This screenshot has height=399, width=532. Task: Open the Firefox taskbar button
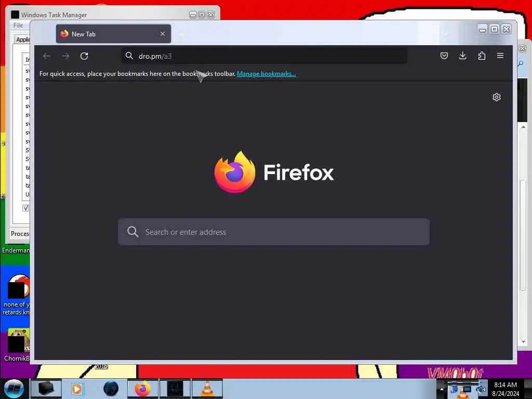pos(143,389)
